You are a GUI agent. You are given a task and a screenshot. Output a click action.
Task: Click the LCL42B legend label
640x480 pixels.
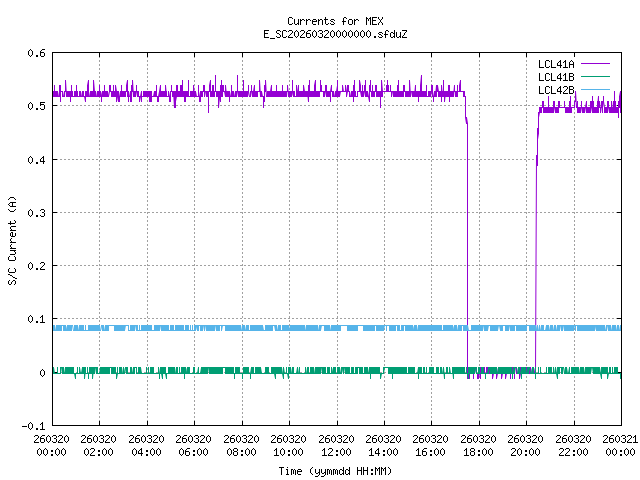(x=555, y=90)
